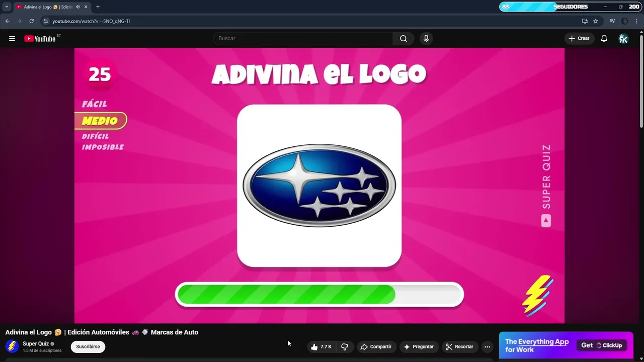Close the Adivina el Logo tab

[86, 7]
